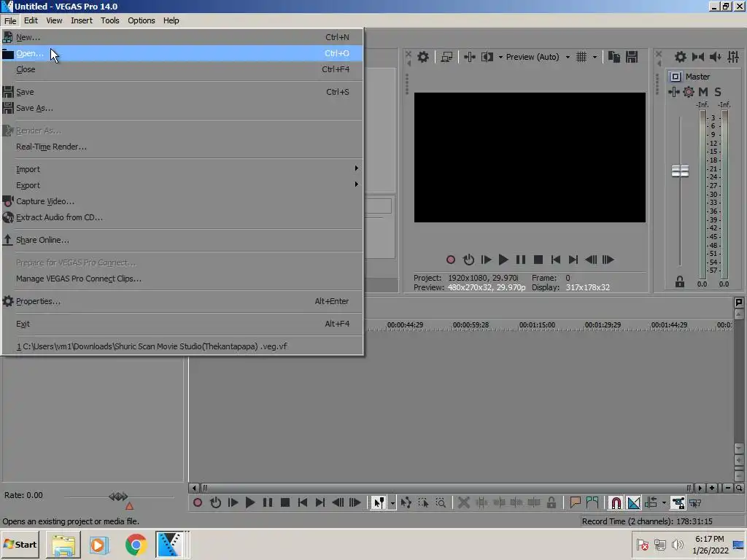Select the Envelope Edit tool

coord(406,502)
